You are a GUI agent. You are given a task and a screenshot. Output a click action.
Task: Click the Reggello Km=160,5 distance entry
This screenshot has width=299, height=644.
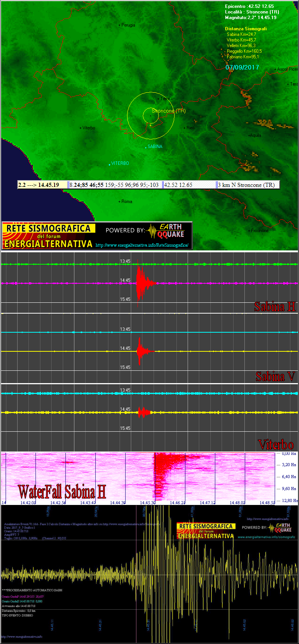click(244, 51)
